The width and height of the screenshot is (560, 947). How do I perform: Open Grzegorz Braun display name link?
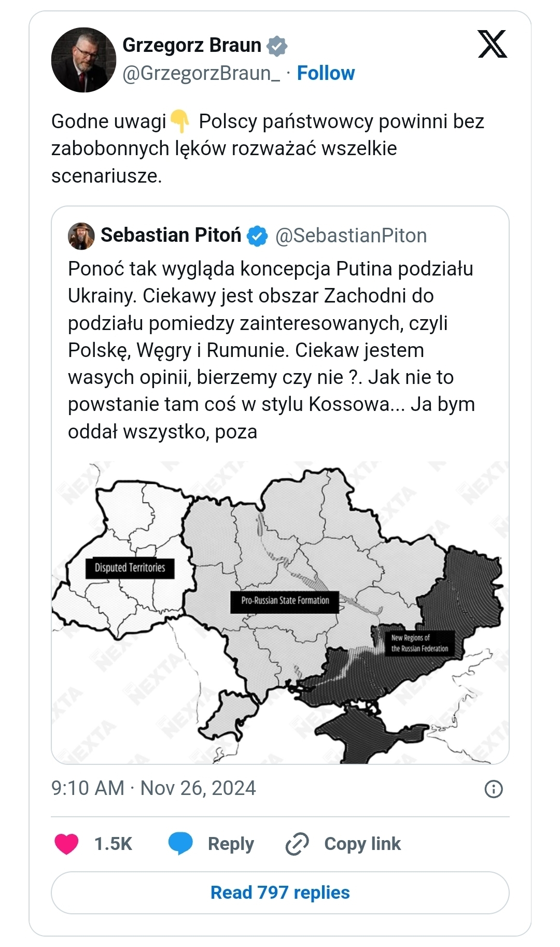click(192, 46)
